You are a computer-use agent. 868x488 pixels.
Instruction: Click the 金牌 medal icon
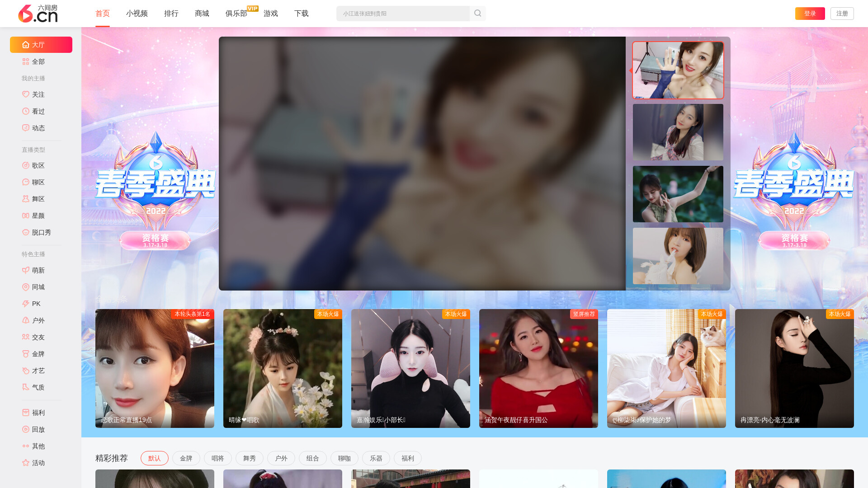coord(26,354)
